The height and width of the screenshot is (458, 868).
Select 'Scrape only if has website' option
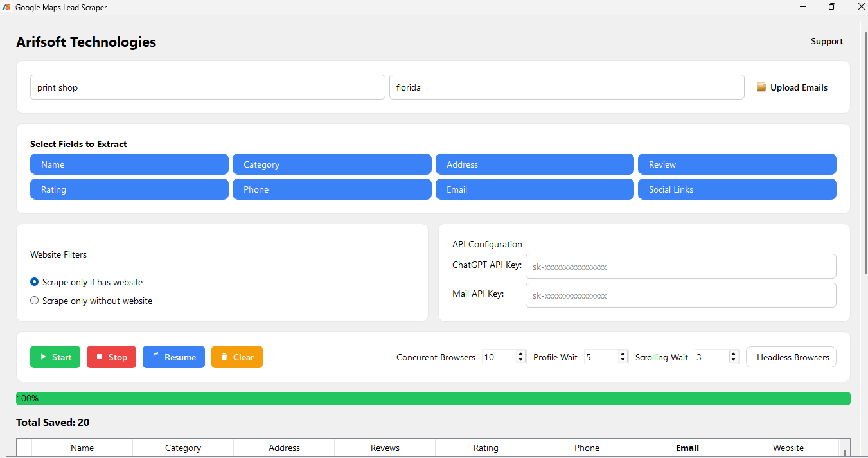(x=35, y=282)
